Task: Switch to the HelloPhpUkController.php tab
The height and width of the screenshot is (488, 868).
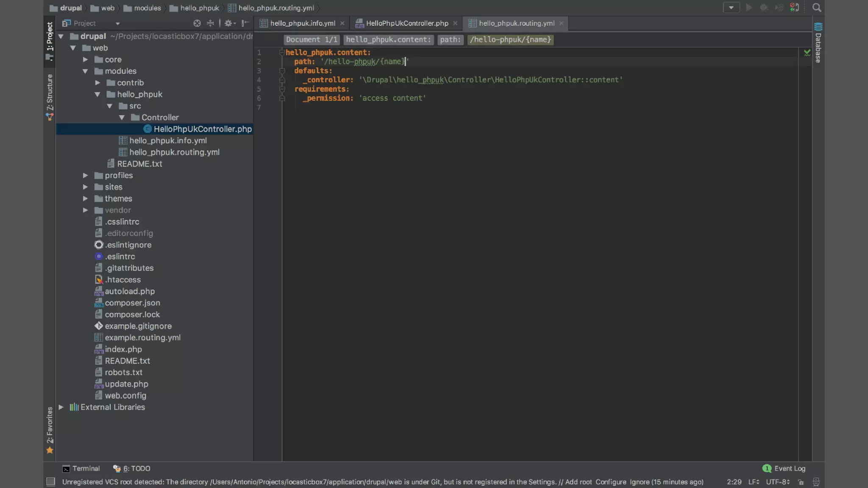Action: pyautogui.click(x=407, y=23)
